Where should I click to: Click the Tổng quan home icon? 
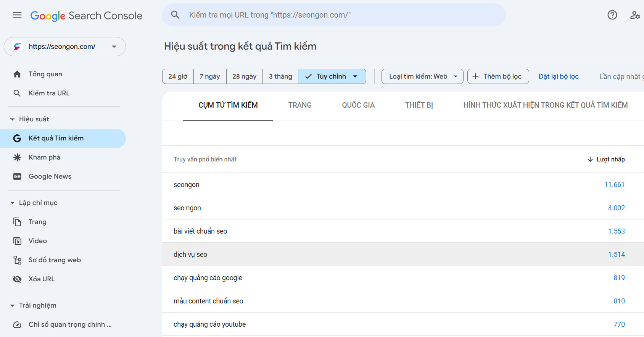tap(17, 74)
